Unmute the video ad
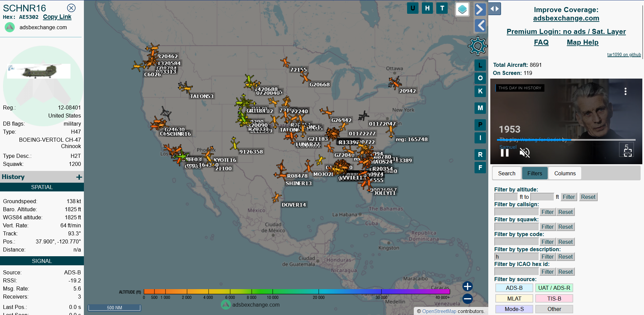This screenshot has width=644, height=315. (525, 153)
